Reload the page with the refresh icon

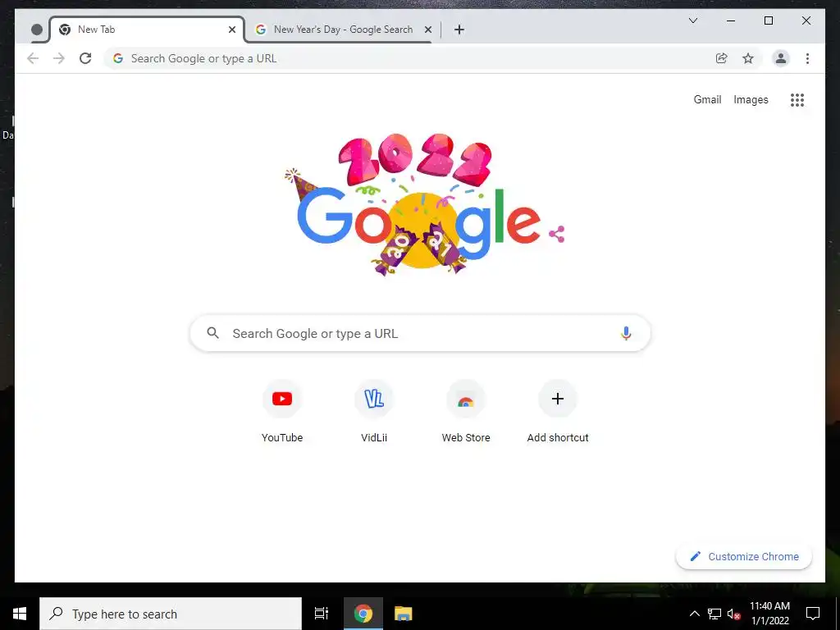pos(85,58)
